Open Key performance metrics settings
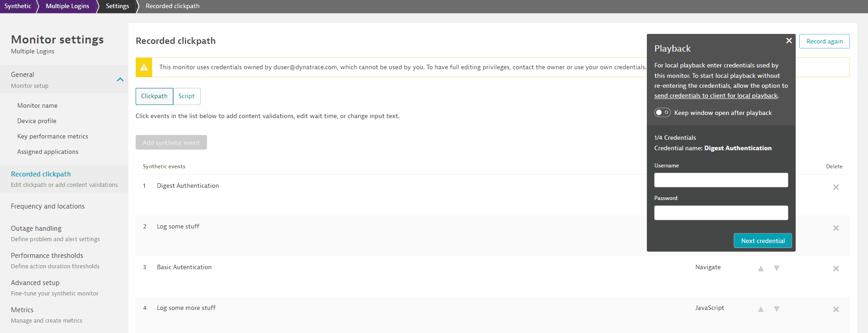The height and width of the screenshot is (333, 868). click(52, 137)
